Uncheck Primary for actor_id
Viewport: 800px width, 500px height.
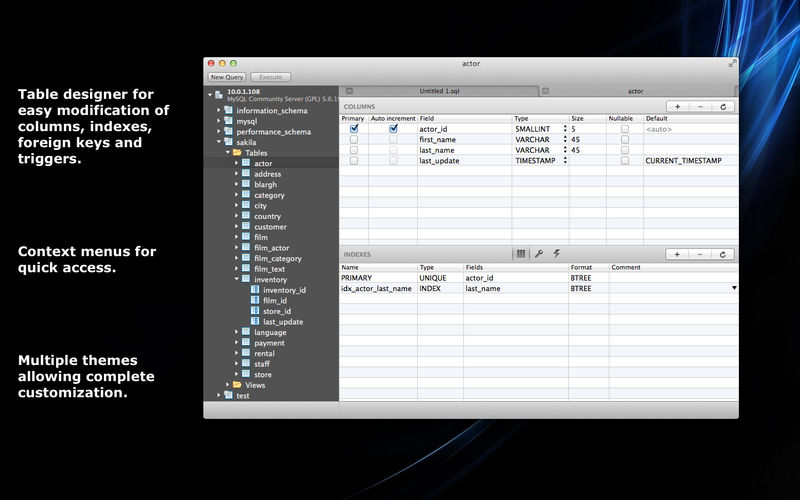tap(354, 129)
